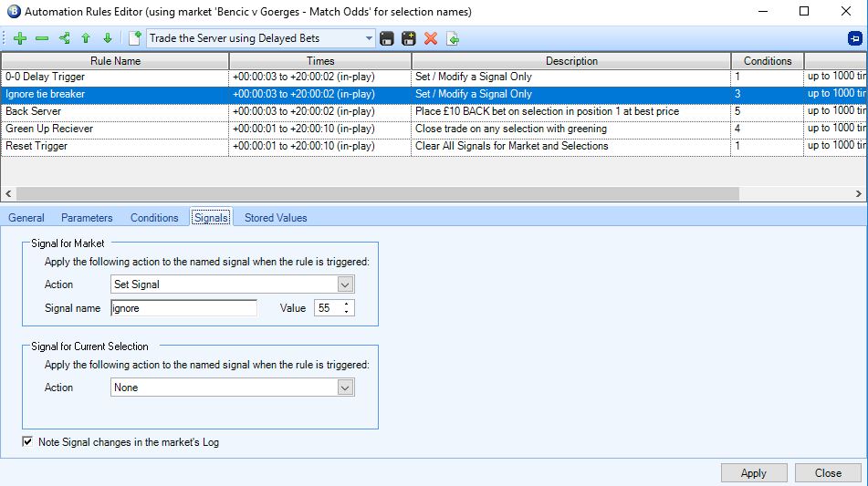Open the Conditions tab

coord(154,218)
